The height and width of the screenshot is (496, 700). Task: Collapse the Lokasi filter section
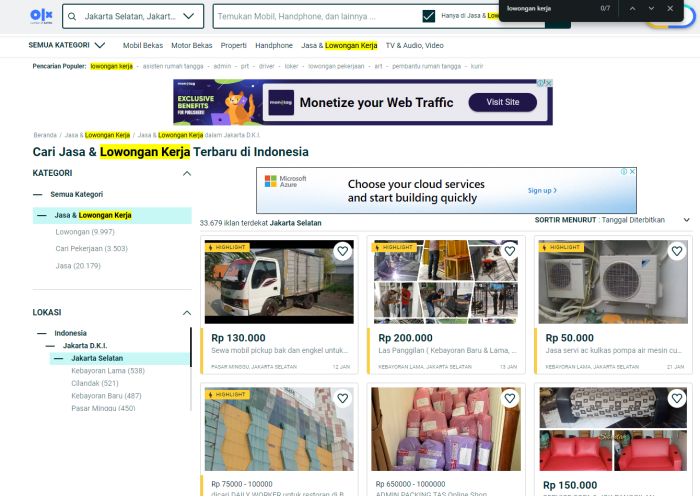[186, 312]
